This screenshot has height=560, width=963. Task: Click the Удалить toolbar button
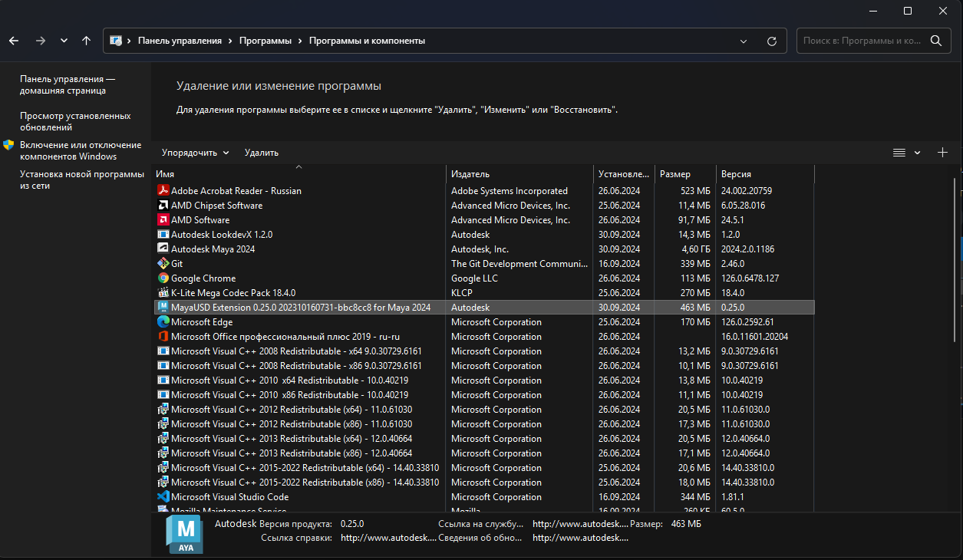click(261, 153)
